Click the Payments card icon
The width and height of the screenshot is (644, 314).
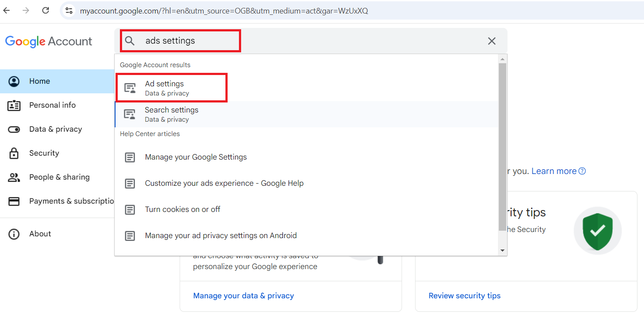pos(14,201)
